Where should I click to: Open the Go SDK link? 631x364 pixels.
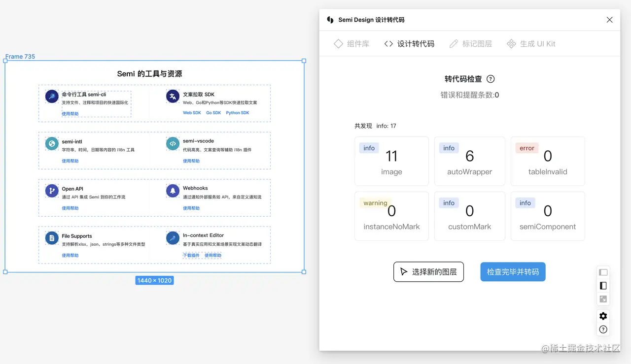click(213, 113)
